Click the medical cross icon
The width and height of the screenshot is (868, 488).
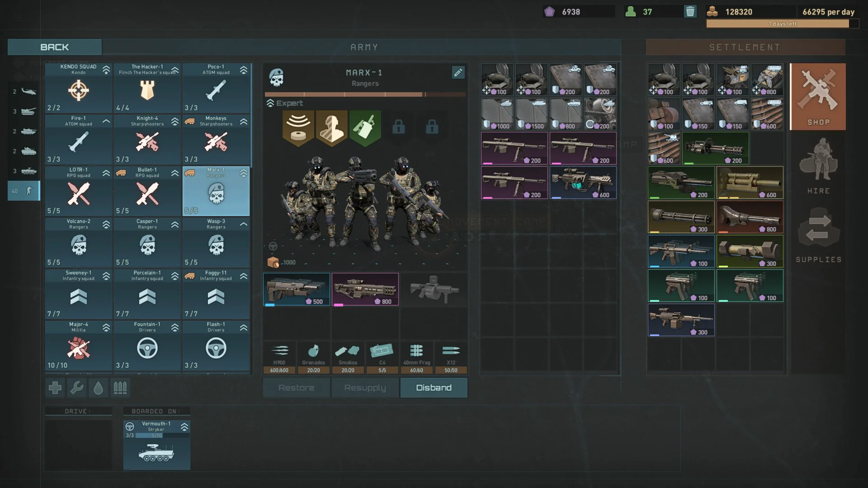[x=55, y=387]
